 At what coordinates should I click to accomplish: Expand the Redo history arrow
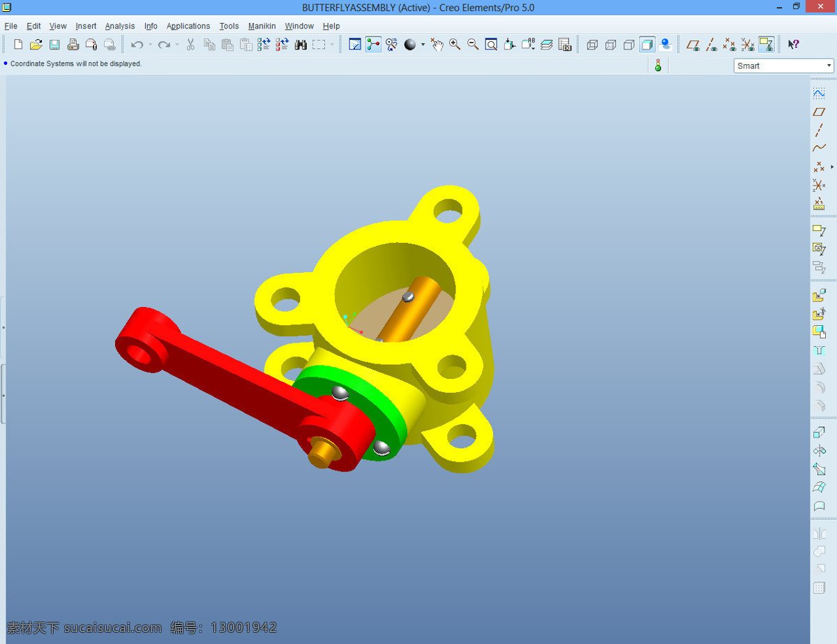coord(177,45)
